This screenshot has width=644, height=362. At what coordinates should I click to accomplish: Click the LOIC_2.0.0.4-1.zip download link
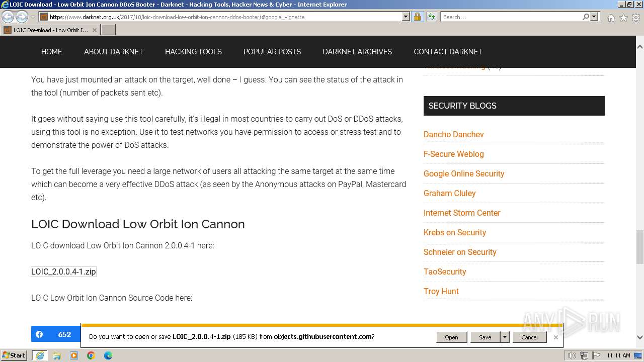pyautogui.click(x=63, y=271)
